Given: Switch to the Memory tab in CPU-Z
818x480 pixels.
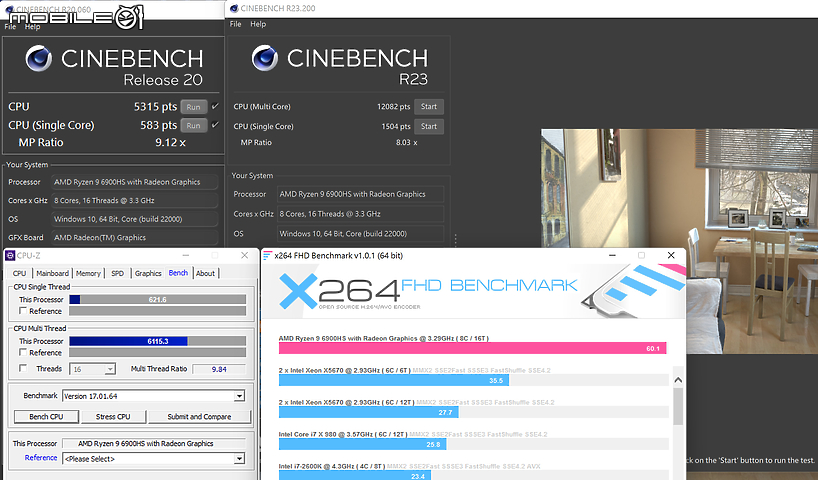Looking at the screenshot, I should [x=88, y=273].
